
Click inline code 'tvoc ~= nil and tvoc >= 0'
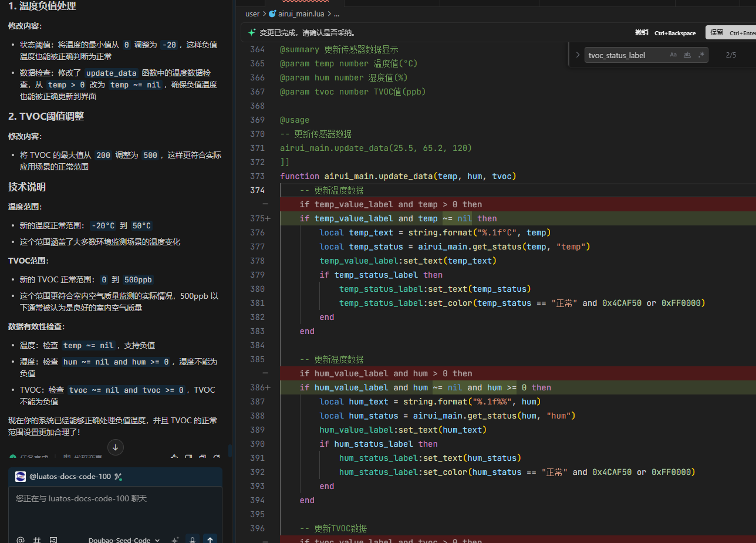tap(127, 390)
